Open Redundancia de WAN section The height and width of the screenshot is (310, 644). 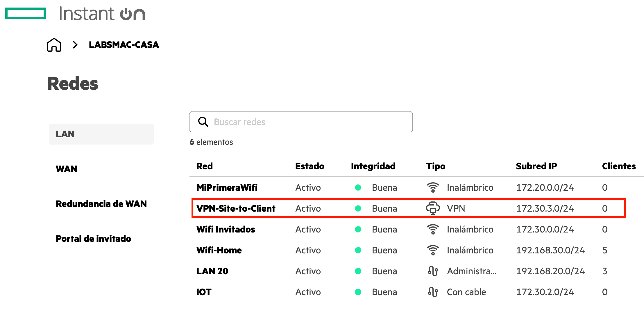tap(101, 204)
